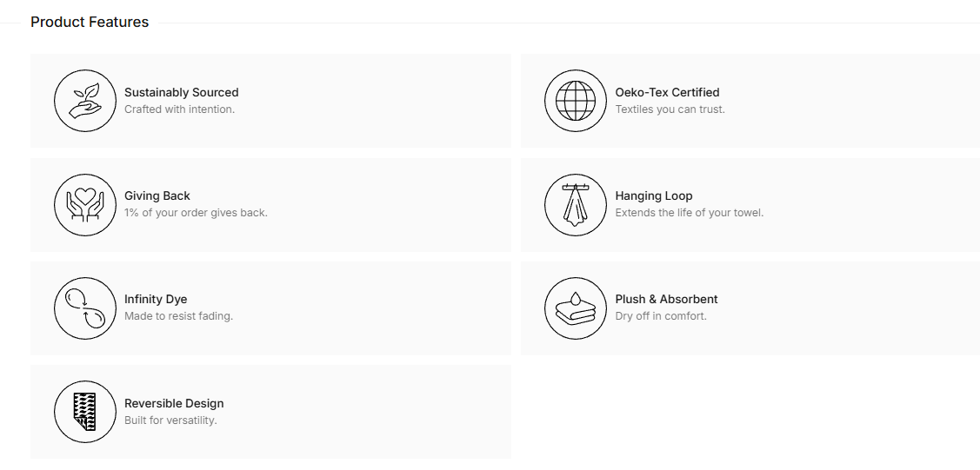Click the Infinity Dye feature title
The width and height of the screenshot is (980, 470).
[x=156, y=300]
